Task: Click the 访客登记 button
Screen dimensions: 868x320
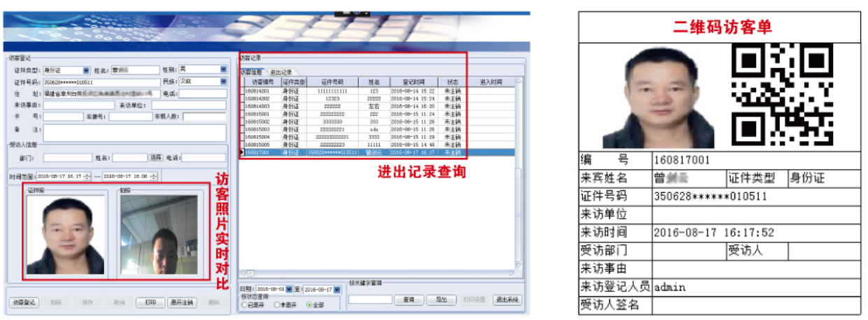Action: (24, 302)
